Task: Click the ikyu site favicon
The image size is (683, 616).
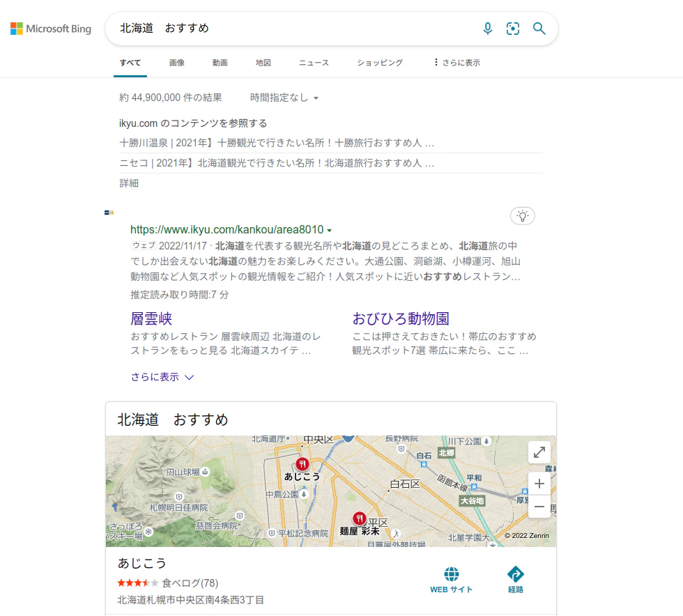Action: click(x=109, y=213)
